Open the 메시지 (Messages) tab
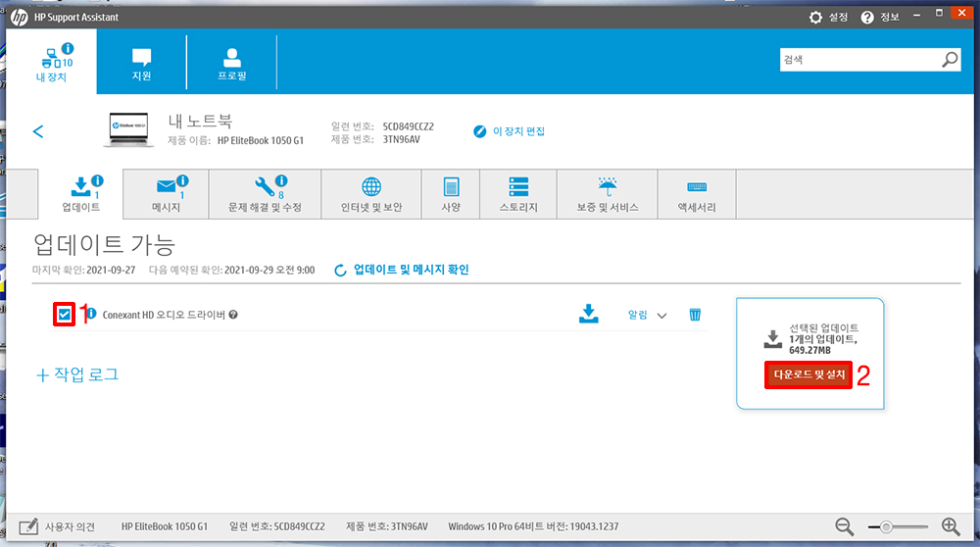The width and height of the screenshot is (980, 547). point(167,194)
